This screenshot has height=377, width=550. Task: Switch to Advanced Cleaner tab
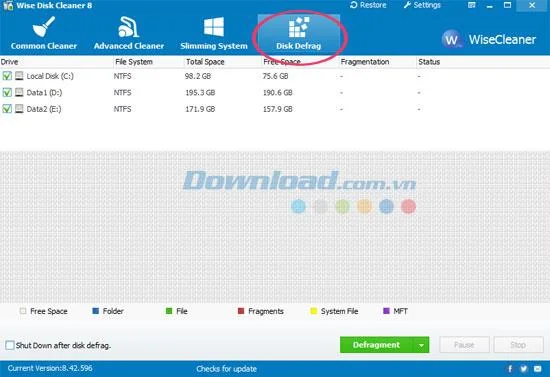click(x=129, y=34)
